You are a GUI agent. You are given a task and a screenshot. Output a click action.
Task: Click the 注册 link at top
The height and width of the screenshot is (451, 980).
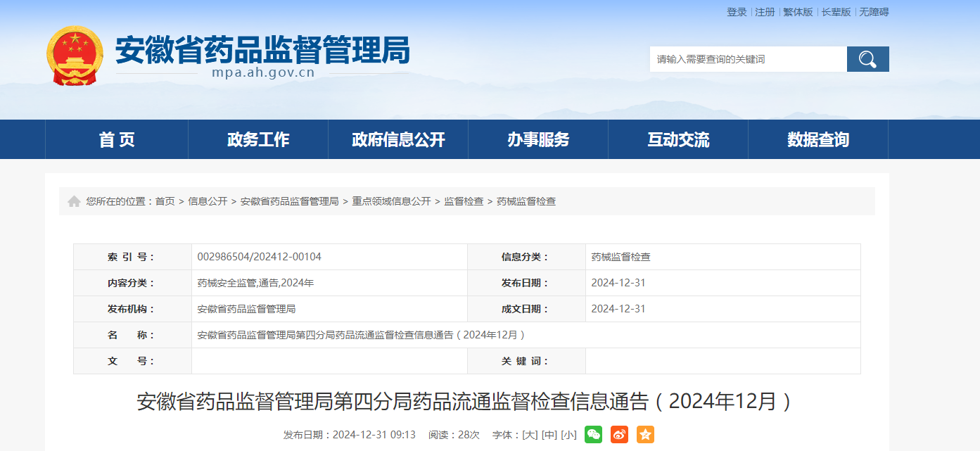click(765, 12)
